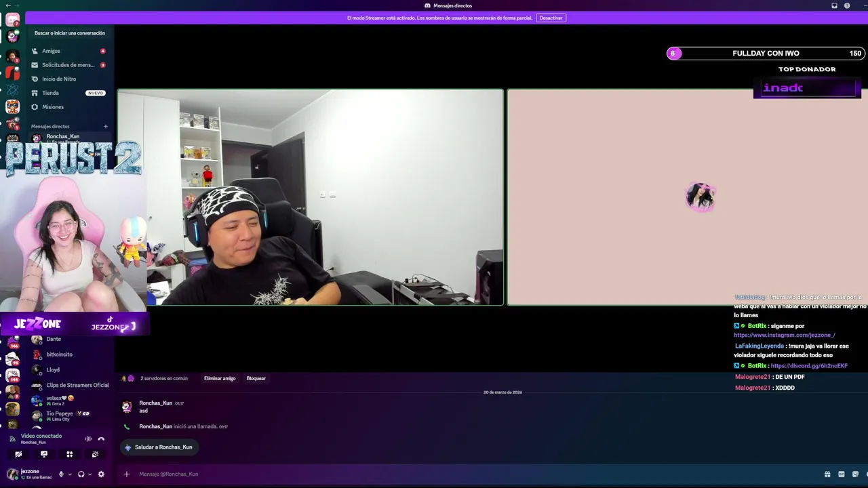Screen dimensions: 868x488
Task: Open the discord.gg/6h2ncEKF link in chat
Action: point(809,366)
